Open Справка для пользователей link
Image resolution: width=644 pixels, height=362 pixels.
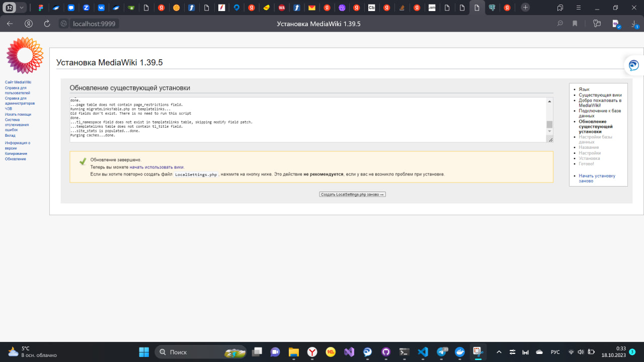[18, 90]
